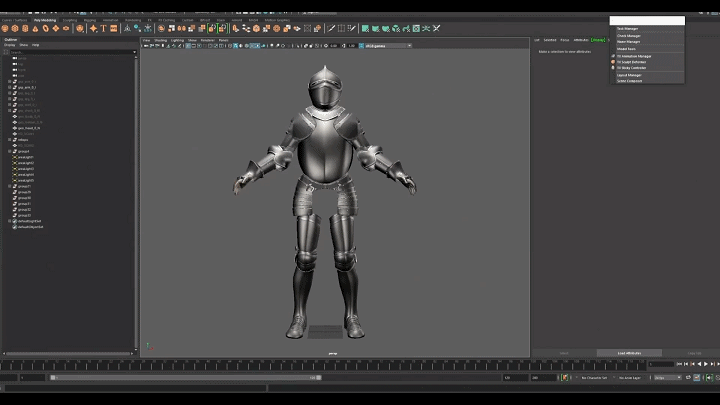Choose Task Manager from the dropdown menu
The width and height of the screenshot is (720, 405).
coord(628,29)
